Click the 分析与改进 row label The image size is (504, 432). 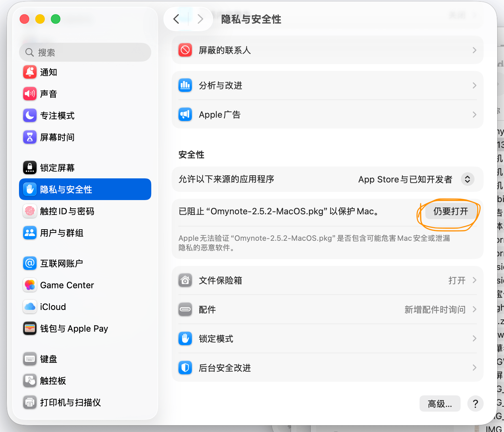click(x=220, y=85)
